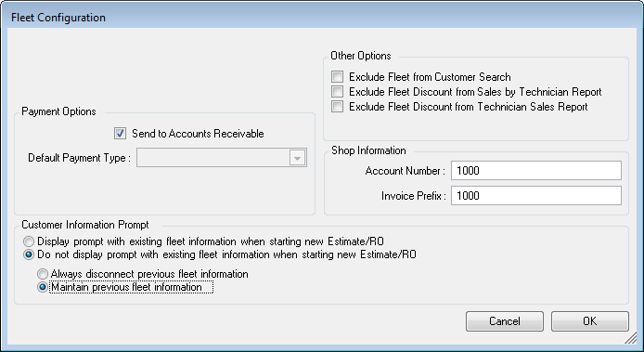Click the 'Account Number :' label

(x=405, y=171)
